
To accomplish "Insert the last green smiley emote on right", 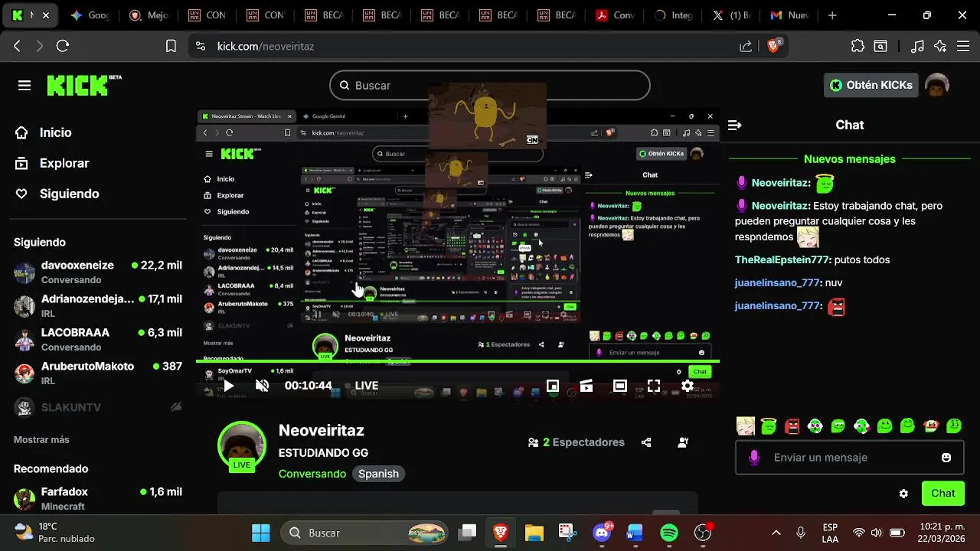I will pyautogui.click(x=954, y=426).
